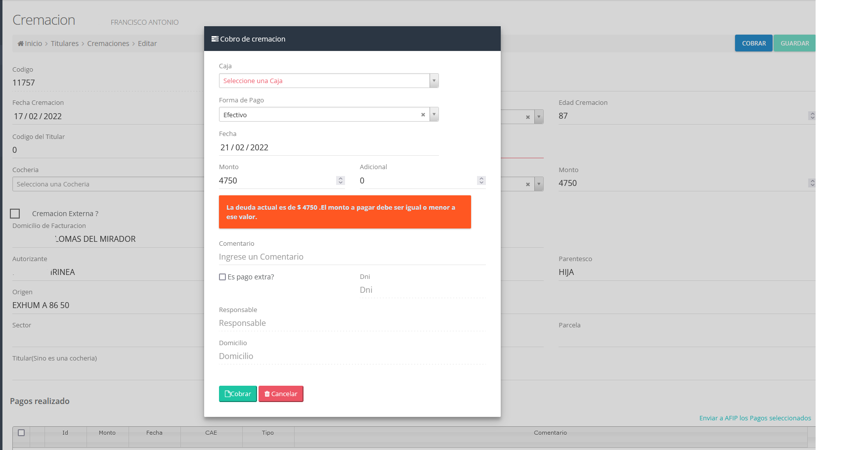Viewport: 868px width, 450px height.
Task: Open Enviar a AFIP los Pagos link
Action: click(x=755, y=418)
